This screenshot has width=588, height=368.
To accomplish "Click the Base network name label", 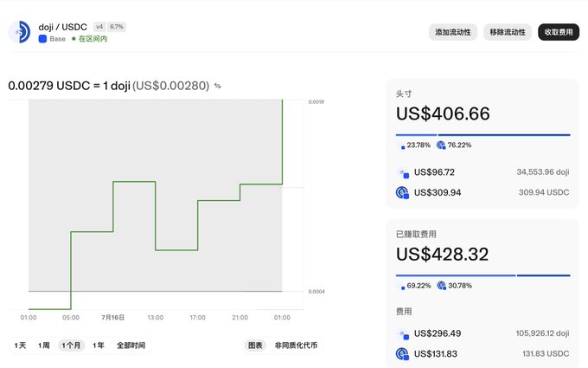I will 57,39.
